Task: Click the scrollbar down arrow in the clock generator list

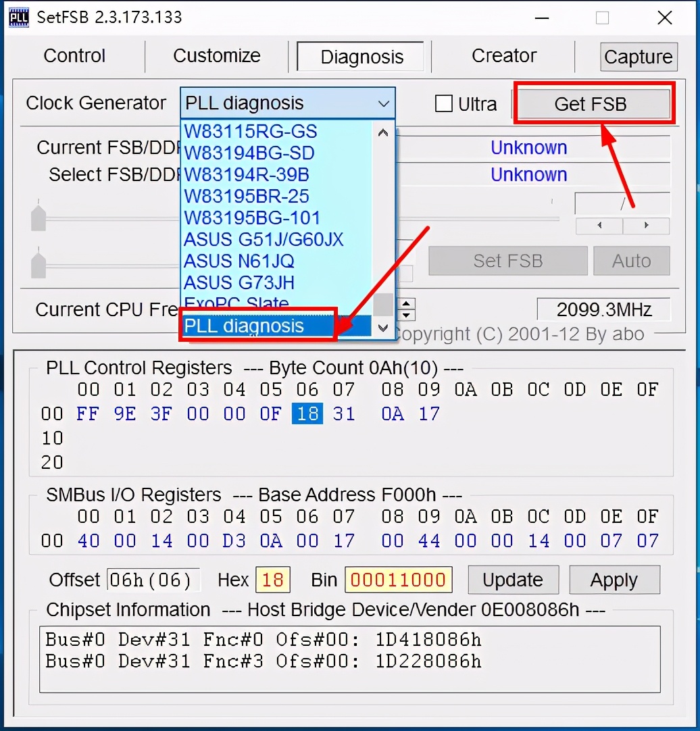Action: click(382, 328)
